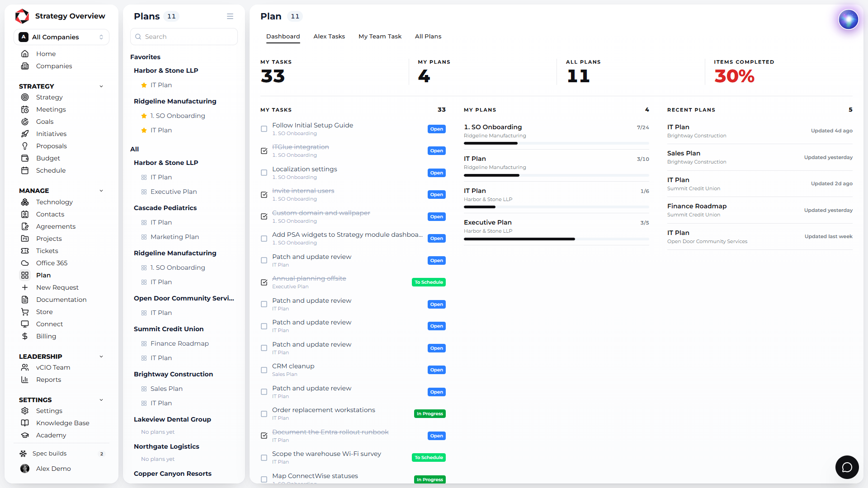This screenshot has width=868, height=488.
Task: Open the vCIO Team people icon
Action: point(25,367)
